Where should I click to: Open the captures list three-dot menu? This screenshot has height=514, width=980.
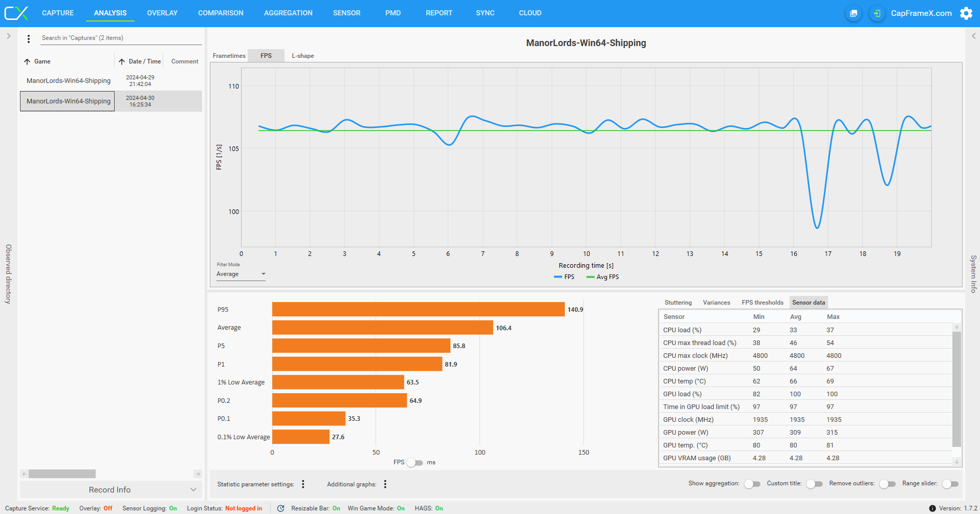click(x=29, y=38)
